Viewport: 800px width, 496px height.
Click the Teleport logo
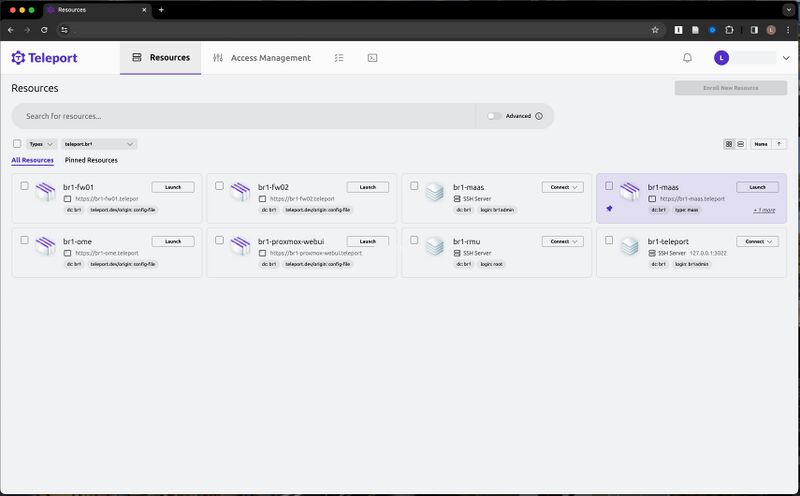pos(44,58)
